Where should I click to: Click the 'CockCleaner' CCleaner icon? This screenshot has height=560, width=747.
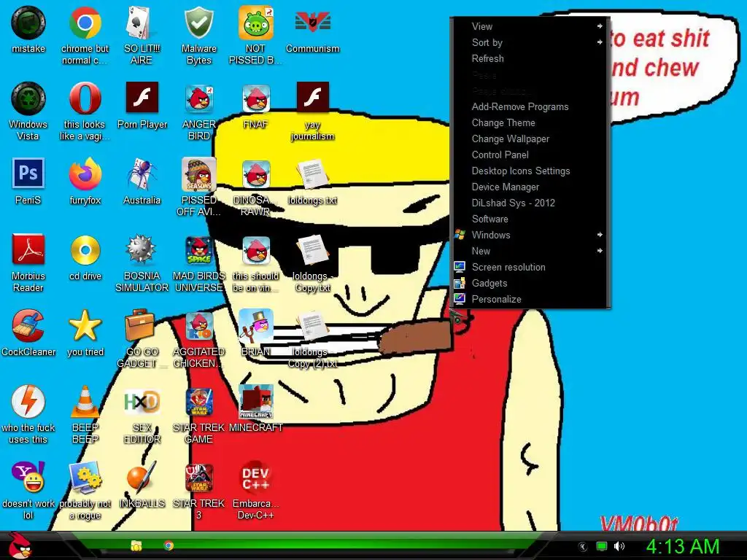[x=28, y=326]
